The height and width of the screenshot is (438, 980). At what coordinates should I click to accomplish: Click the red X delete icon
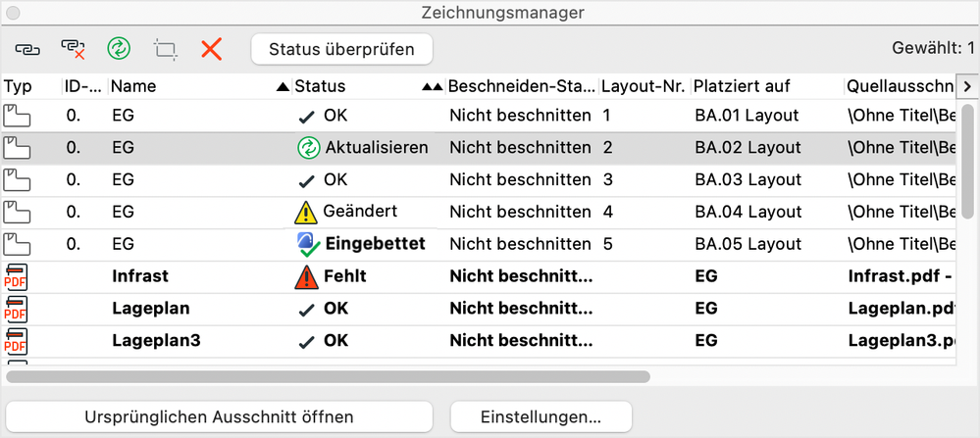pyautogui.click(x=211, y=48)
